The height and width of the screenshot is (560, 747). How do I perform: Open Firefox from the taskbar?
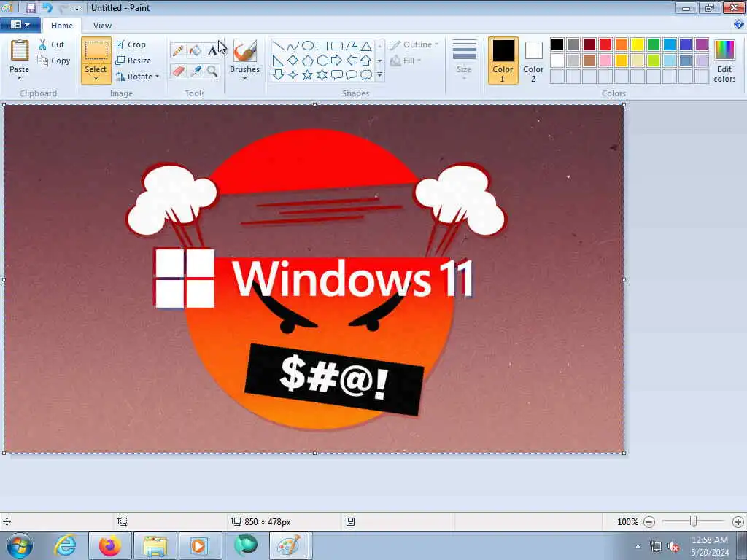(109, 545)
